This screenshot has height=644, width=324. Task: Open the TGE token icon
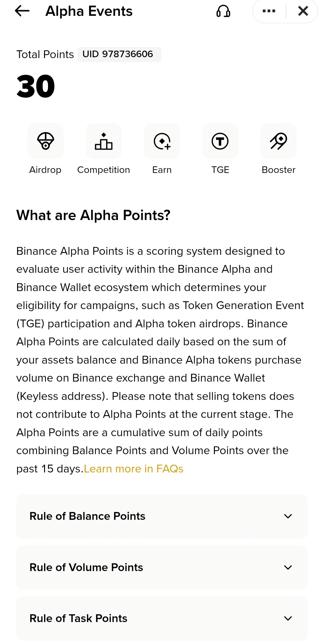220,141
